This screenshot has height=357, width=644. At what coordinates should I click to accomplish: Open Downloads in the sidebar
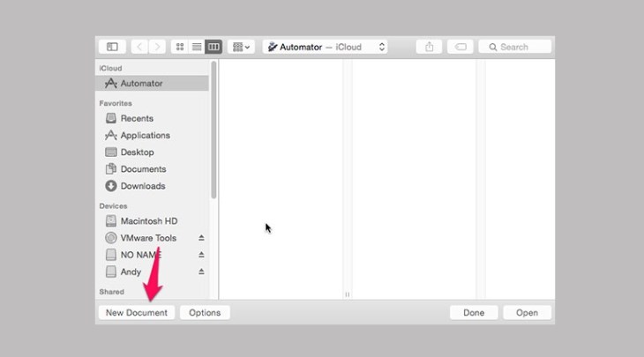coord(152,186)
